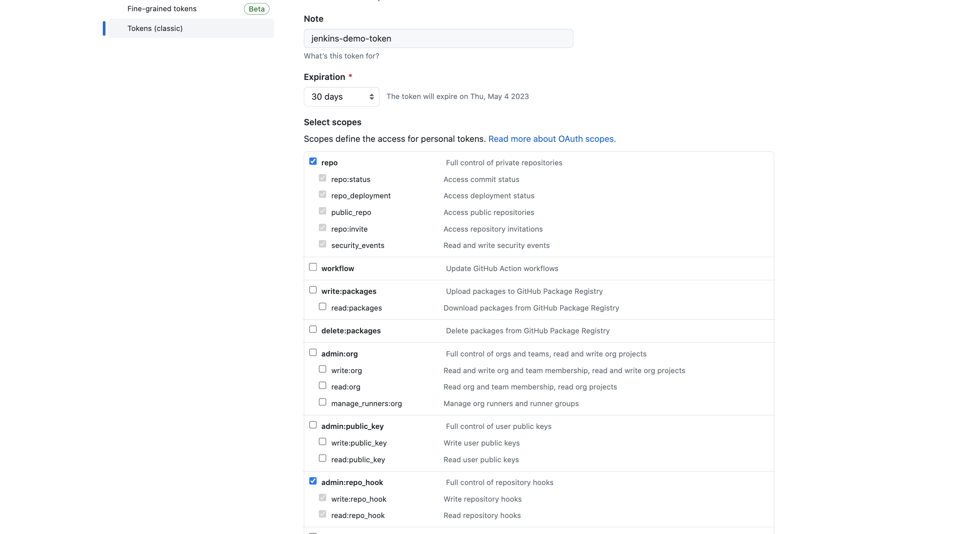Check the write:public_key checkbox

pyautogui.click(x=323, y=441)
